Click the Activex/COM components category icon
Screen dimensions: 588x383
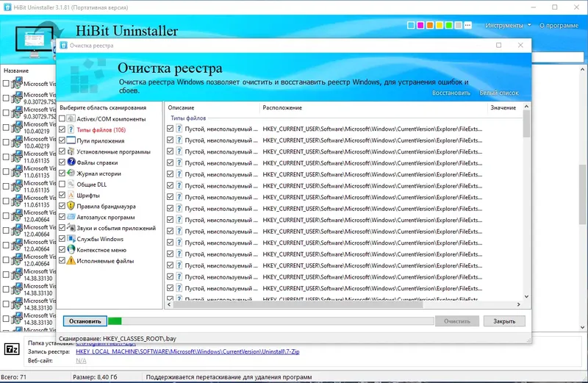[x=71, y=118]
